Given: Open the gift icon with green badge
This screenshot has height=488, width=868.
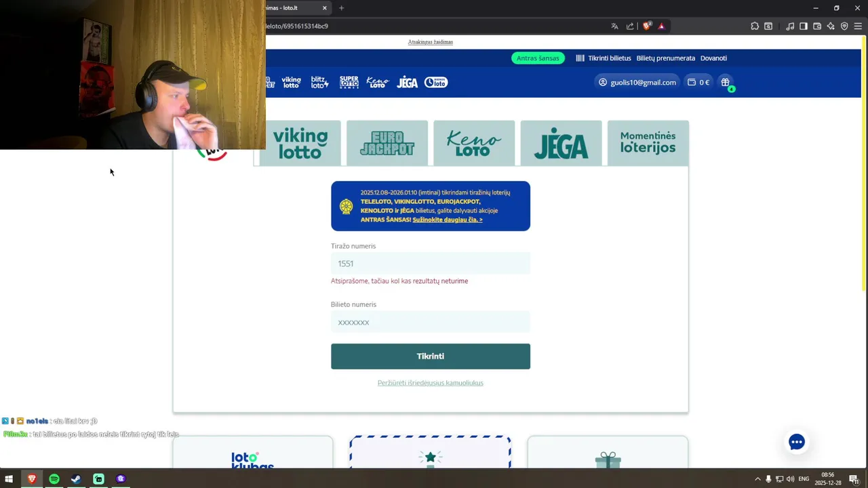Looking at the screenshot, I should (726, 82).
